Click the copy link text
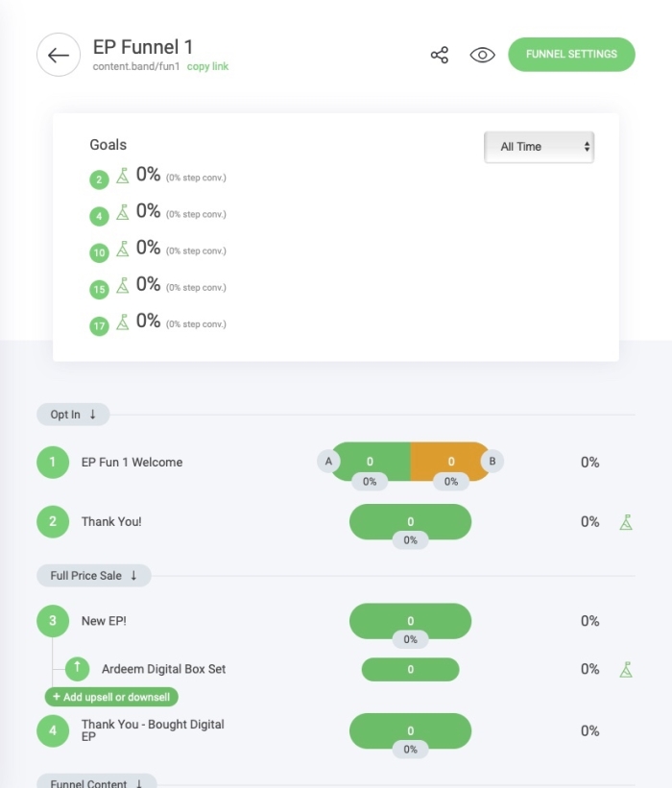The width and height of the screenshot is (672, 788). click(207, 66)
